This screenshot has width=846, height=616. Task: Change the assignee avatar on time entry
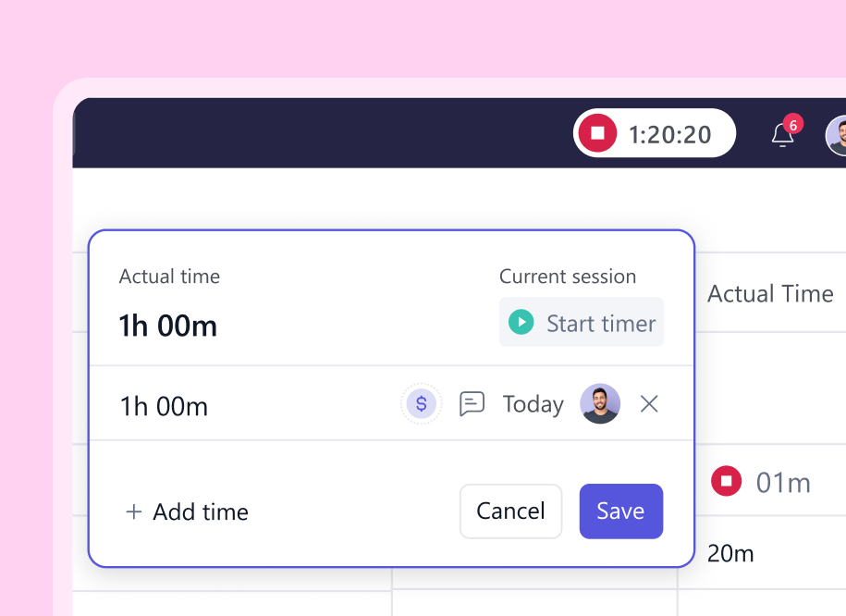point(600,404)
